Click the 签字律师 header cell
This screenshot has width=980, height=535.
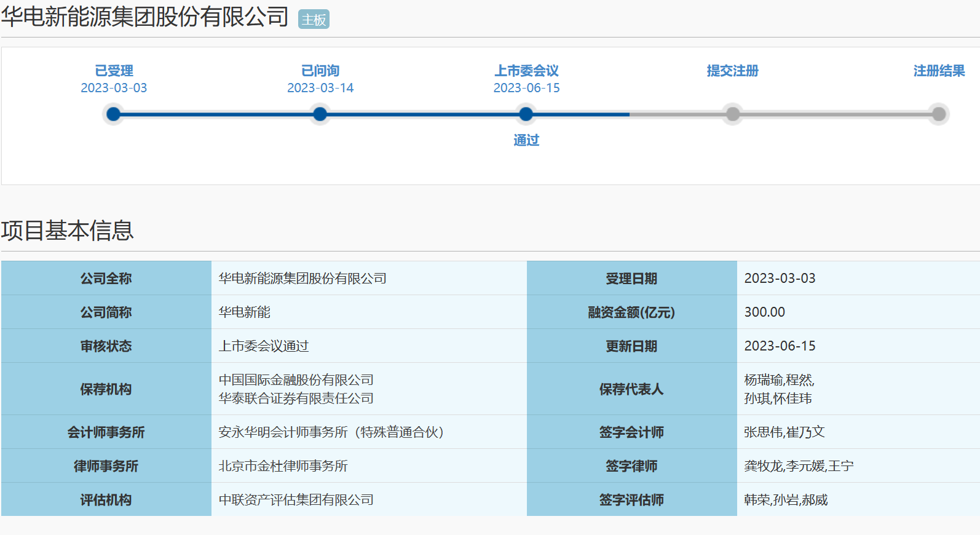point(632,466)
